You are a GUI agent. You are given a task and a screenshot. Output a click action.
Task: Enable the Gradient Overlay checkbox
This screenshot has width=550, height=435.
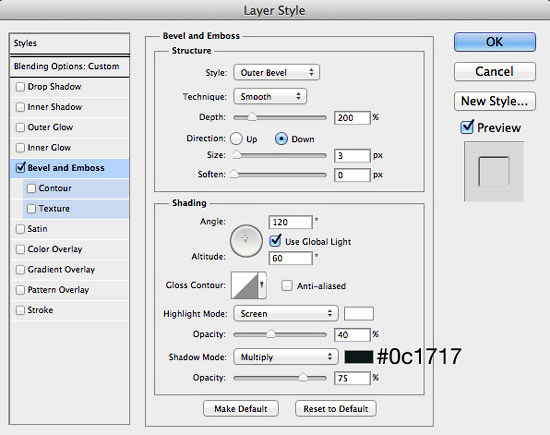(20, 270)
